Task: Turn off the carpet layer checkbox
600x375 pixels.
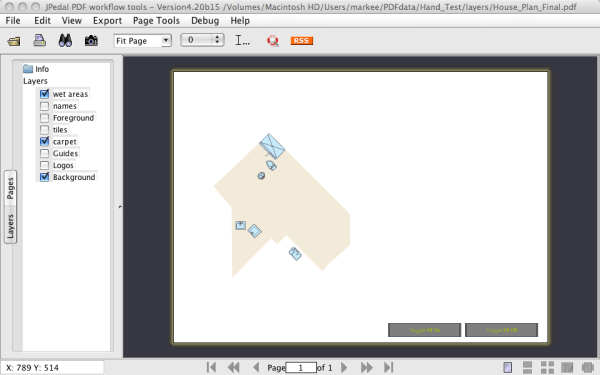Action: (x=44, y=141)
